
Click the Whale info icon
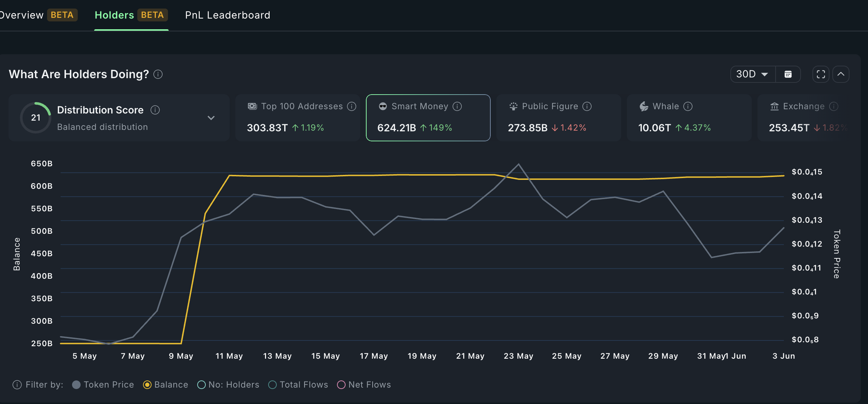pyautogui.click(x=688, y=106)
